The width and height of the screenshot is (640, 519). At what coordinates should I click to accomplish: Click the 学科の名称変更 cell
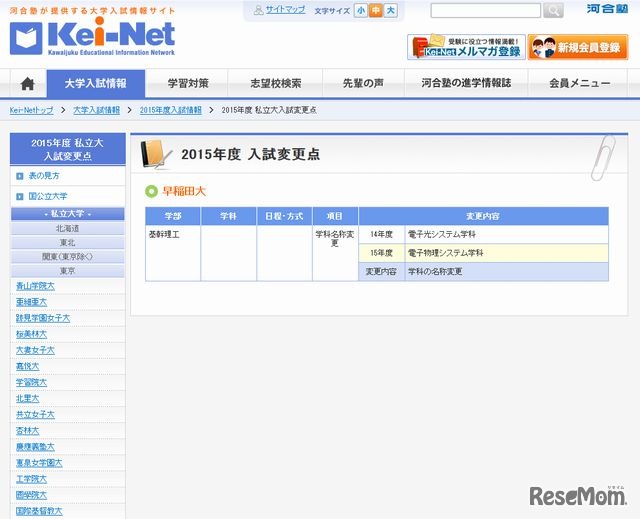tap(507, 271)
